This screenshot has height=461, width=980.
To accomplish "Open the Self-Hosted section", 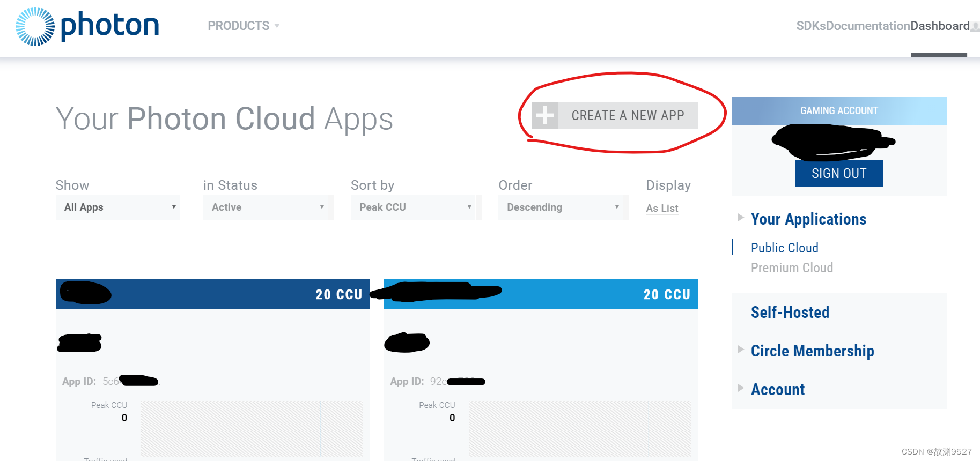I will pyautogui.click(x=790, y=312).
